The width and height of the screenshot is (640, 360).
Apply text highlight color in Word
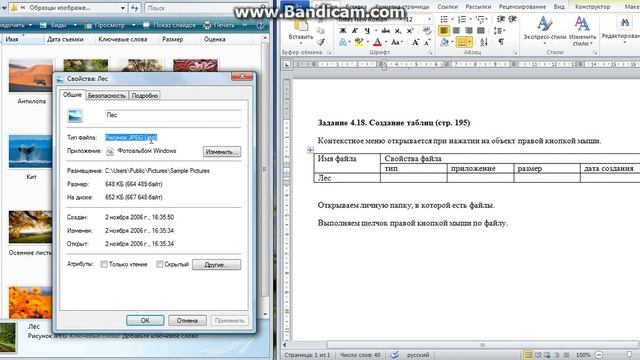359,42
